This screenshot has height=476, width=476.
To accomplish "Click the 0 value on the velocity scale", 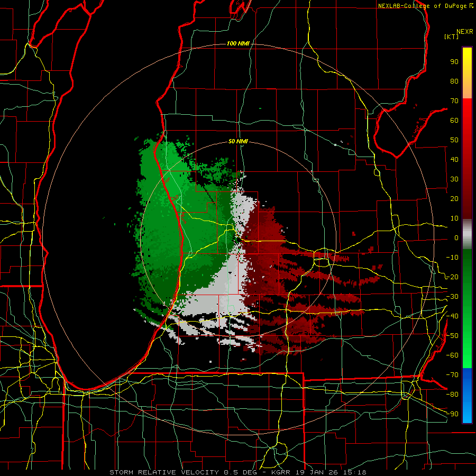I will click(x=456, y=238).
